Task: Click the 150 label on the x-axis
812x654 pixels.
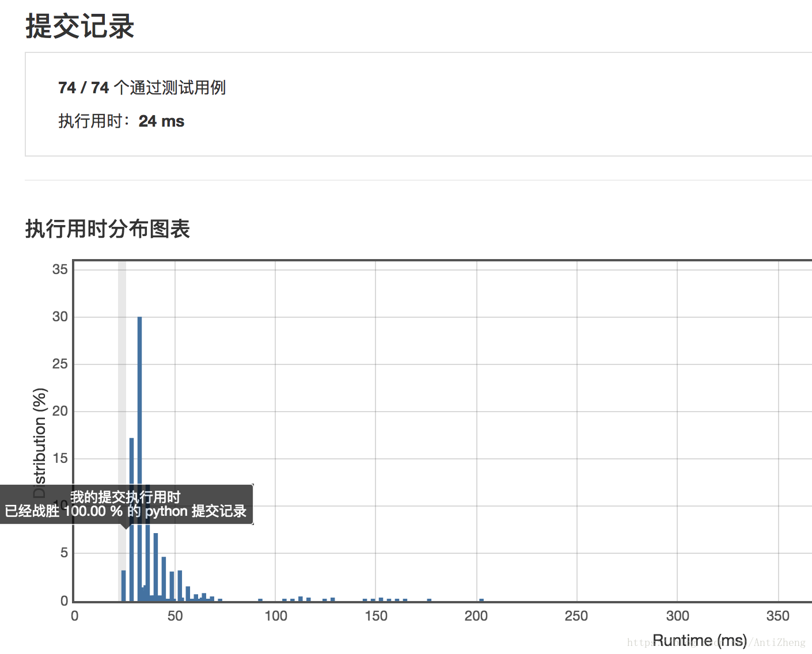Action: click(x=375, y=615)
